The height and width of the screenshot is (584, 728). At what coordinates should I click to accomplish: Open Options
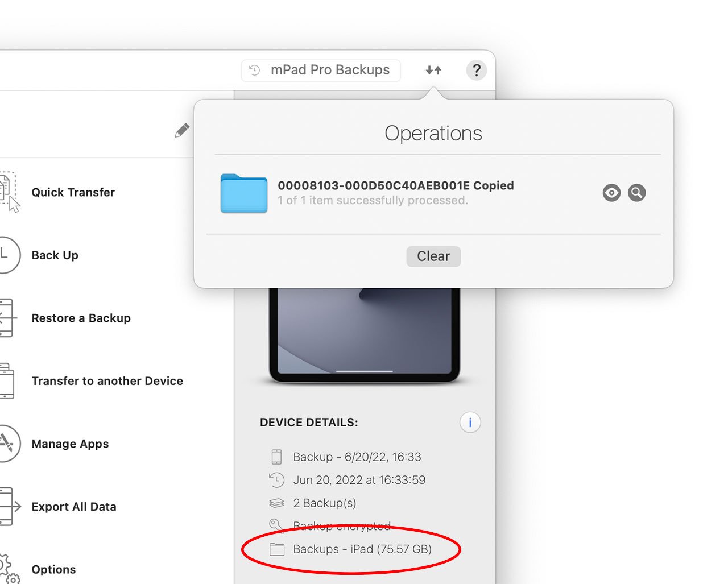click(53, 570)
